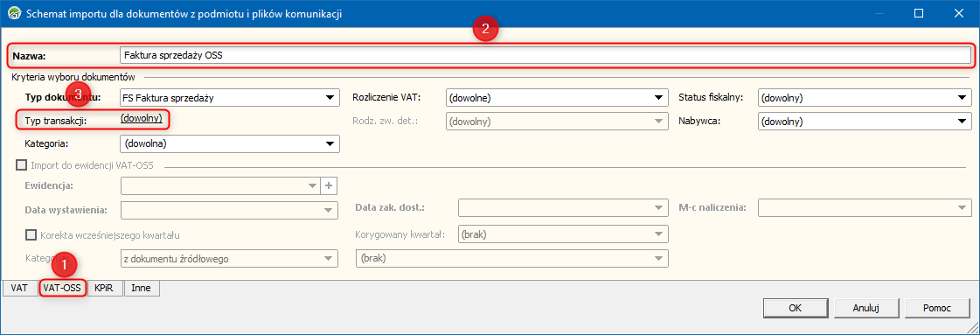The width and height of the screenshot is (980, 335).
Task: Click the Status fiskalny label
Action: [x=711, y=97]
